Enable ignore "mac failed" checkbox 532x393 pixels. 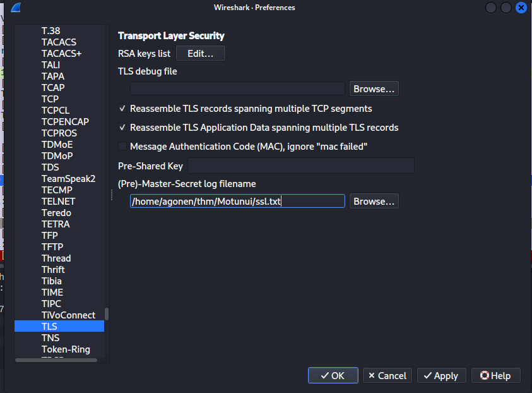(x=123, y=147)
